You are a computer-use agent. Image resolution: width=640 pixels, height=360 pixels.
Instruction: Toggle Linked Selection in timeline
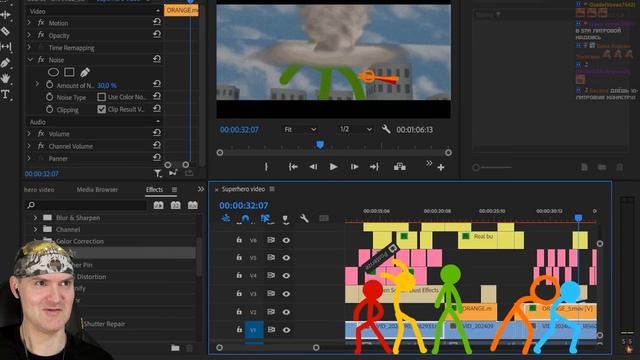[266, 219]
